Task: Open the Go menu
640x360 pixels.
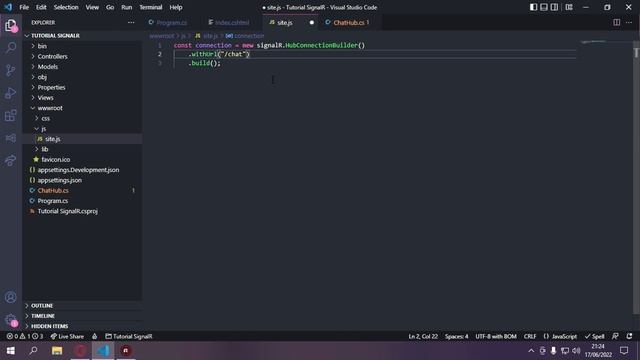Action: click(110, 7)
